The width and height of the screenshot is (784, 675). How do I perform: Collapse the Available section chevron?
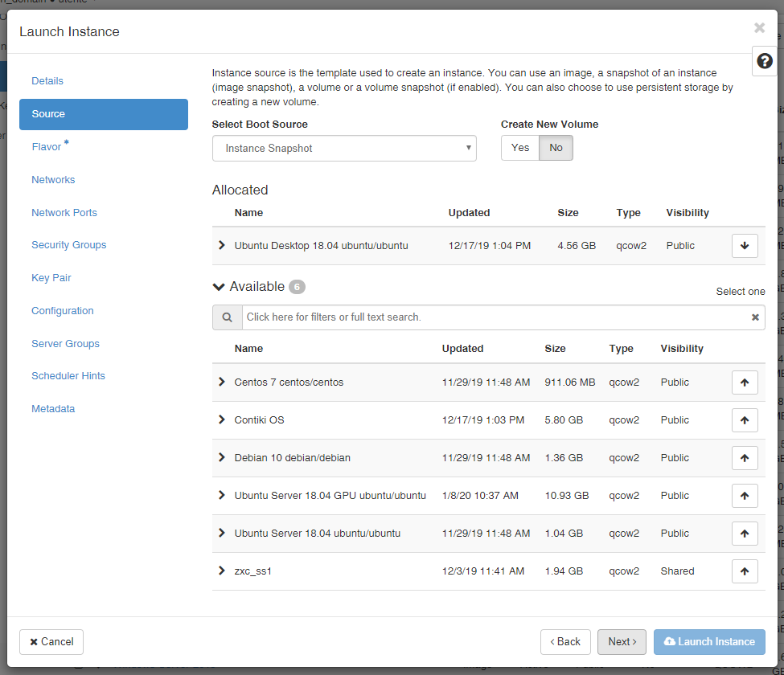(218, 287)
